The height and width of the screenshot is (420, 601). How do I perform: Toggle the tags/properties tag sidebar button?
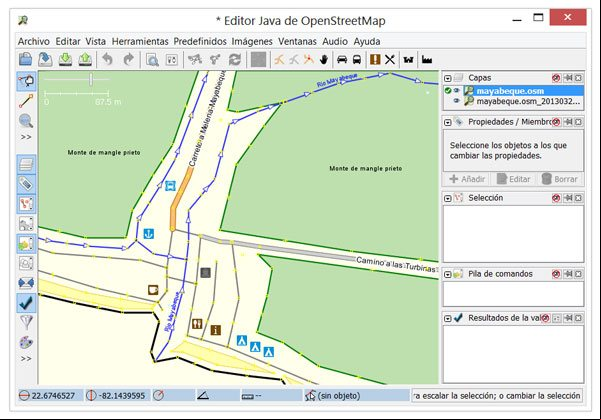(26, 184)
